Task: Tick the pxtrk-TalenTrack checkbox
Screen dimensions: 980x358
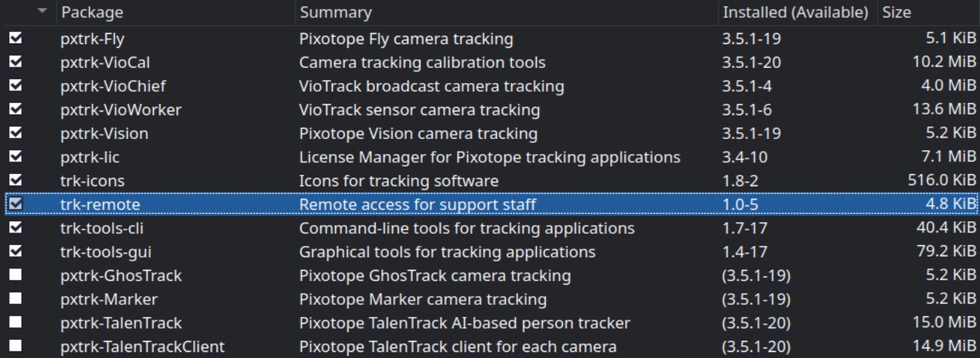Action: pyautogui.click(x=15, y=323)
